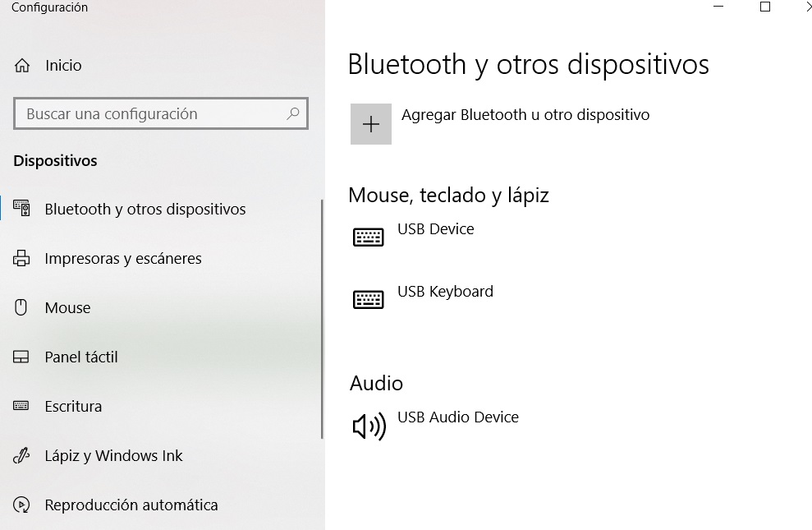
Task: Click the touchpad panel icon
Action: [21, 357]
